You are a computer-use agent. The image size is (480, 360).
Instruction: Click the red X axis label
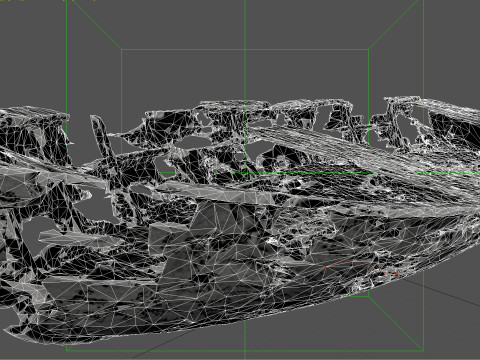tap(324, 268)
